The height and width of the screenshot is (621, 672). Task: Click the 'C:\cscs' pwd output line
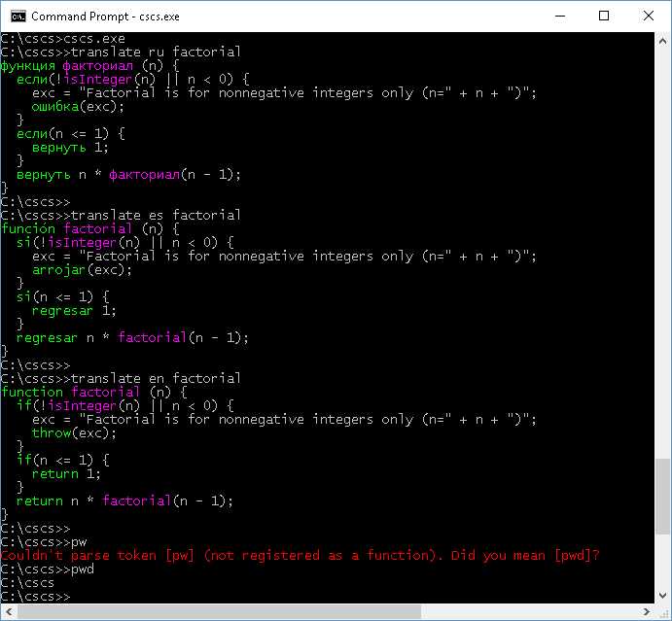(x=27, y=583)
